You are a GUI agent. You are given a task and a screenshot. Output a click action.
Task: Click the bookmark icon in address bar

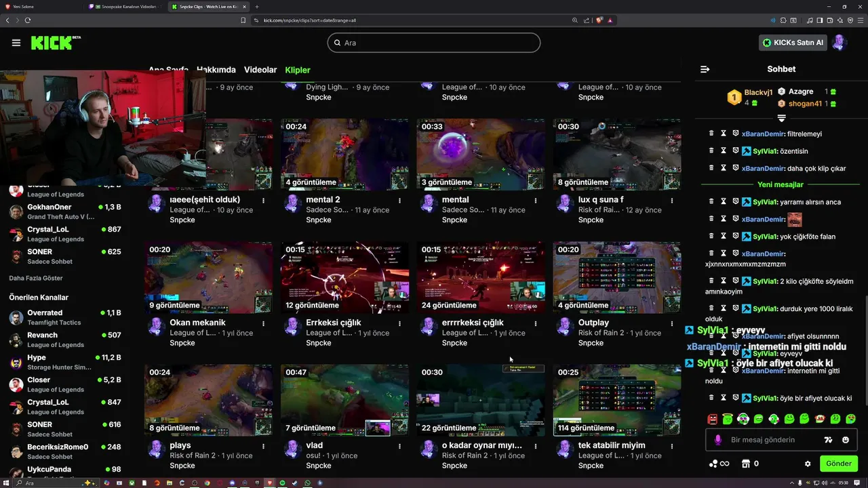(243, 20)
